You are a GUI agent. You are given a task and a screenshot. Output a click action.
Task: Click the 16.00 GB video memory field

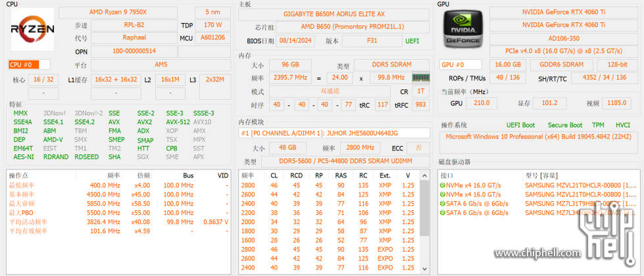click(x=508, y=65)
